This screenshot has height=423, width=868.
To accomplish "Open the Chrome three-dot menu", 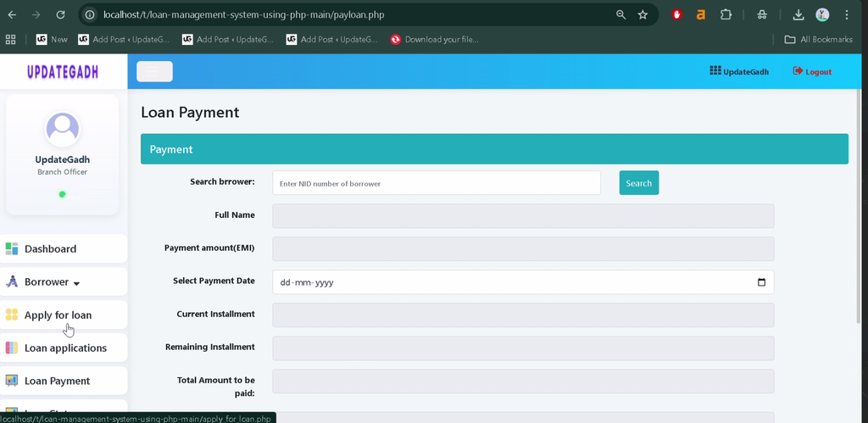I will 847,15.
